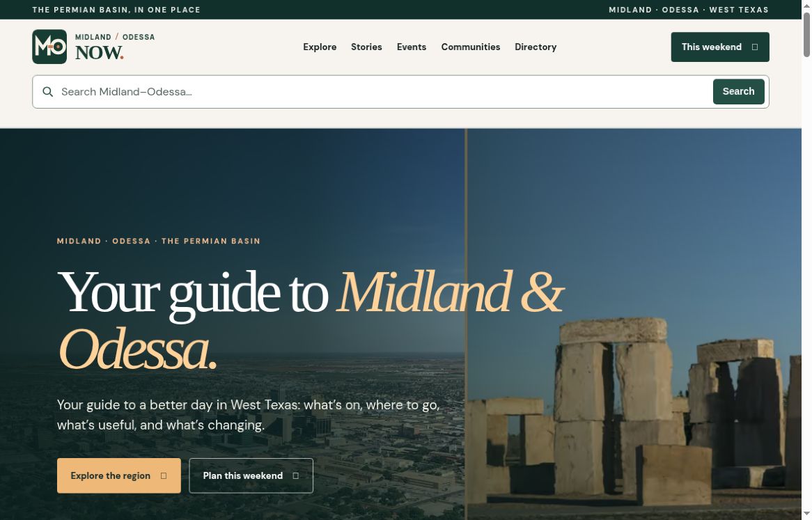Viewport: 812px width, 520px height.
Task: Click the page scrollbar down arrow
Action: tap(806, 515)
